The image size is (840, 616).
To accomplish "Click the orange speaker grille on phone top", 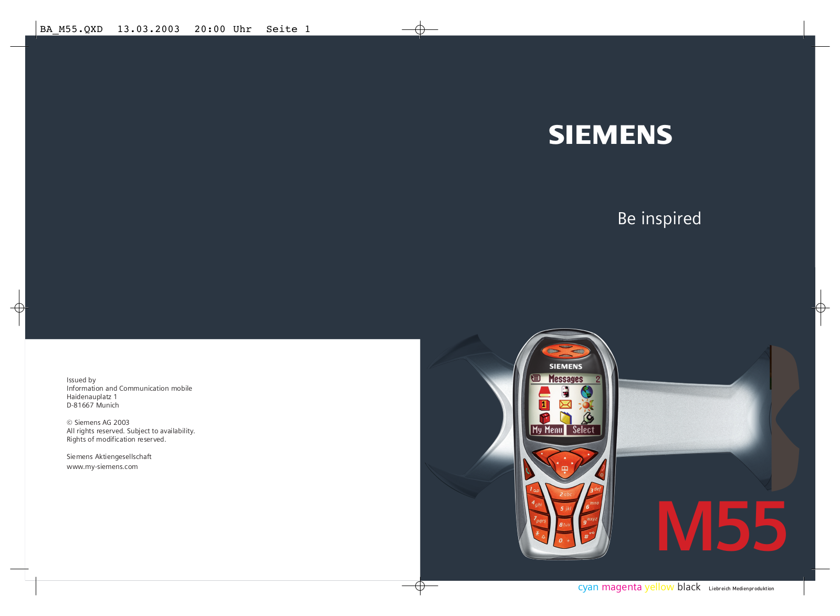I will (x=566, y=351).
